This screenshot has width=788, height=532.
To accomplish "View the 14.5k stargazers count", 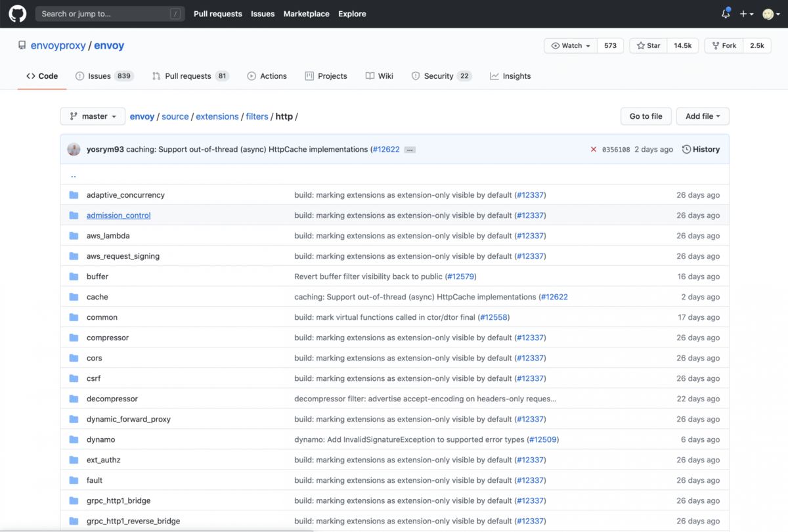I will click(x=683, y=46).
